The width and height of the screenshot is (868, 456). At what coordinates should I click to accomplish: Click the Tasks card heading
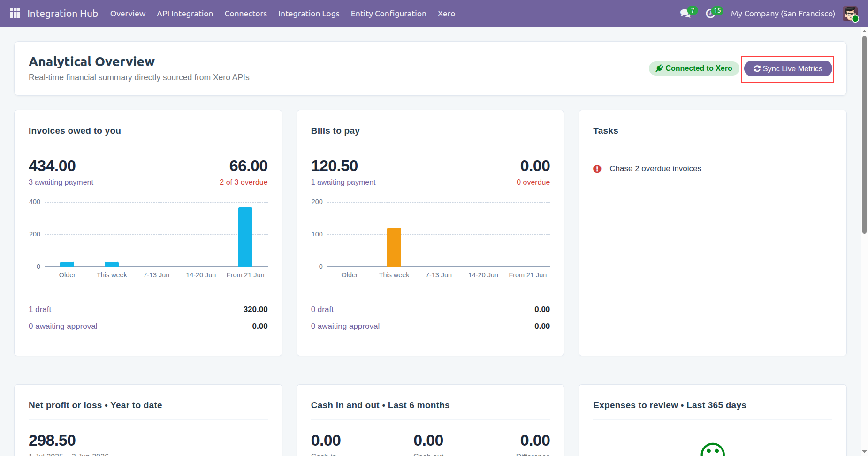point(605,131)
